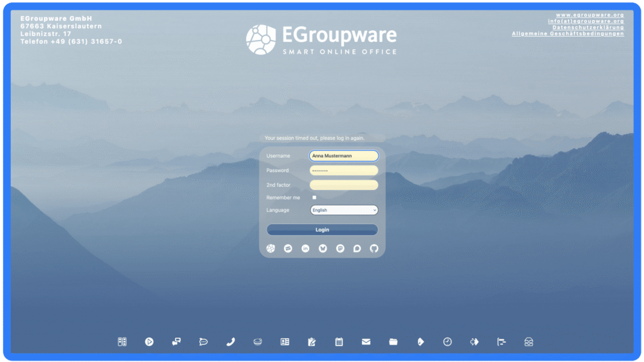Click the Mail envelope icon in bottom bar
This screenshot has width=644, height=362.
(366, 341)
